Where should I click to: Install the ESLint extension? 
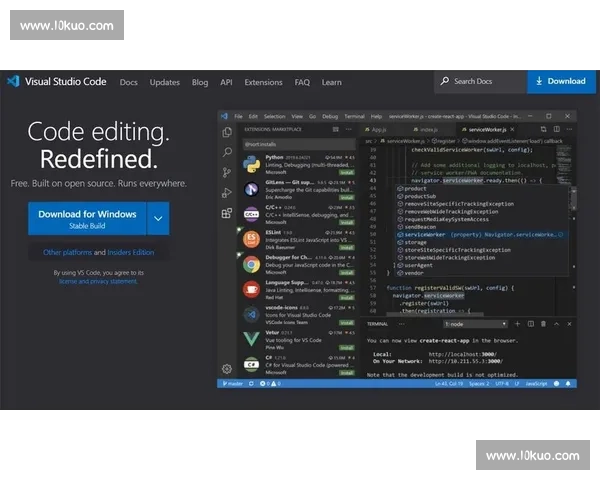point(347,248)
